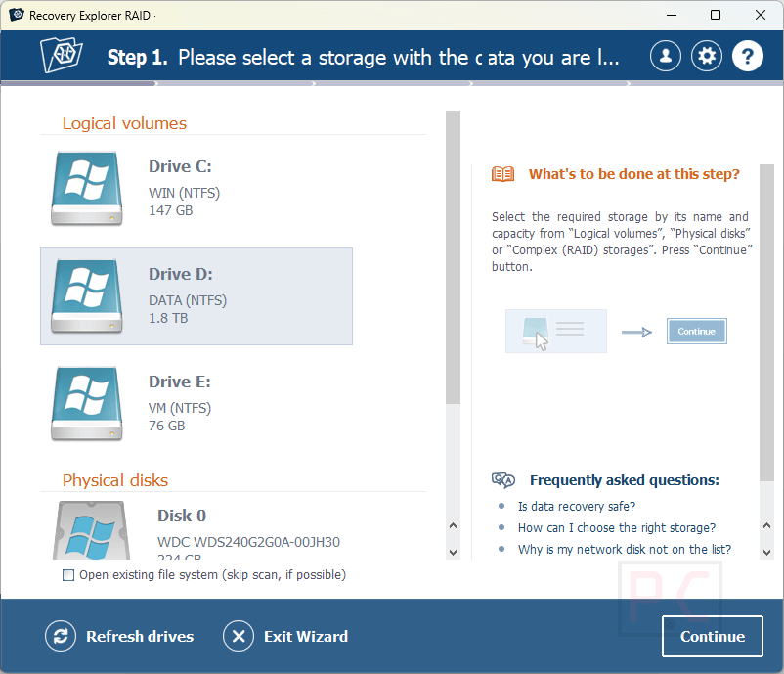This screenshot has height=674, width=784.
Task: Click the 'Physical disks' section heading
Action: [x=115, y=480]
